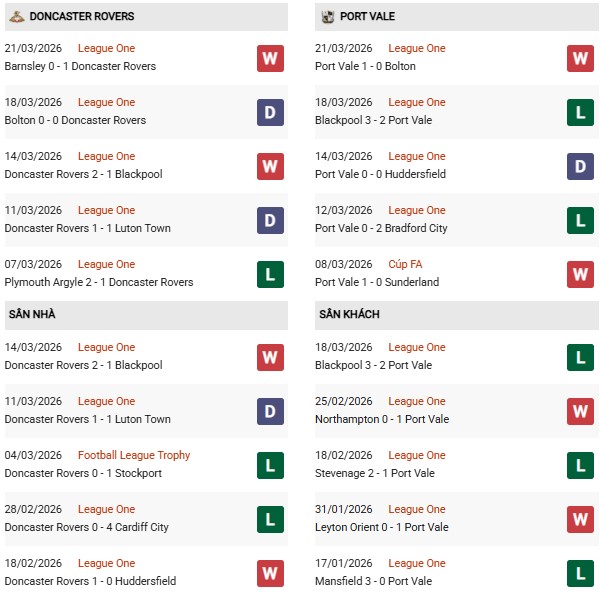Open match Leyton Orient 0 - 1 Port Vale
The width and height of the screenshot is (600, 594).
click(382, 527)
